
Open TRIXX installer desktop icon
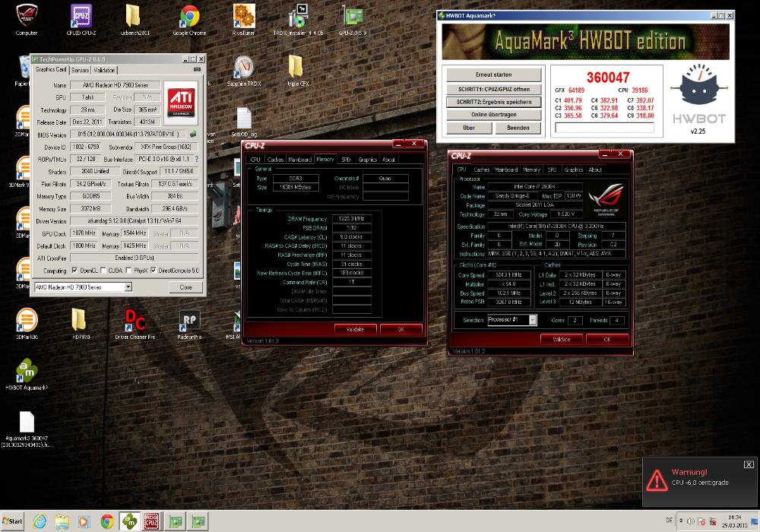point(298,20)
